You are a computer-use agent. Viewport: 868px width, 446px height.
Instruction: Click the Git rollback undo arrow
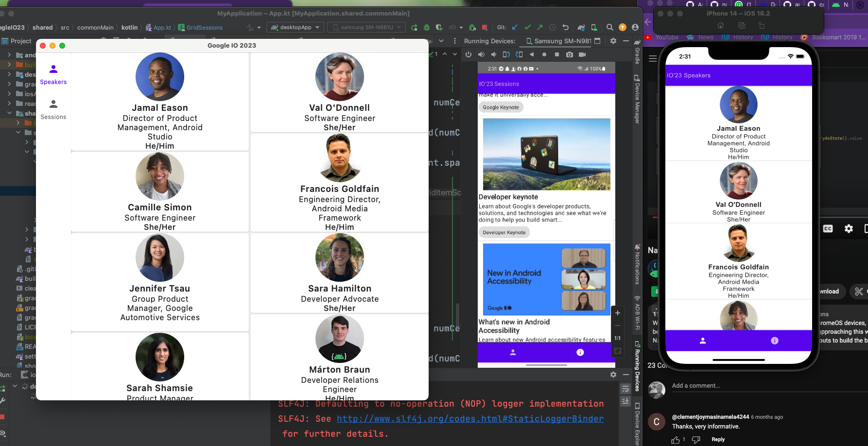pos(565,28)
